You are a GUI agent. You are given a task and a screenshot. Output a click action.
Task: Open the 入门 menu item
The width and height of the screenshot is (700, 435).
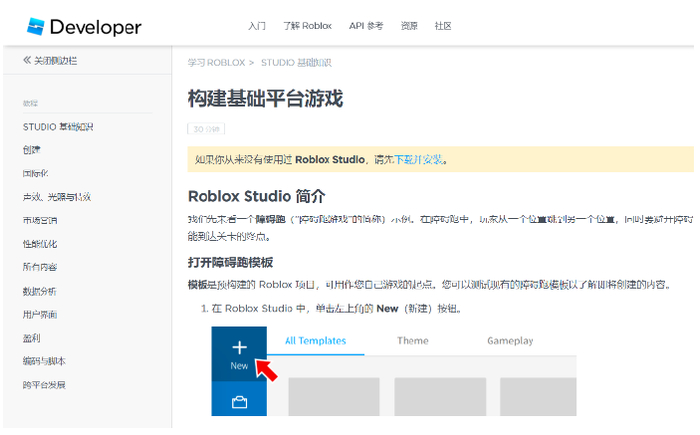pyautogui.click(x=257, y=26)
